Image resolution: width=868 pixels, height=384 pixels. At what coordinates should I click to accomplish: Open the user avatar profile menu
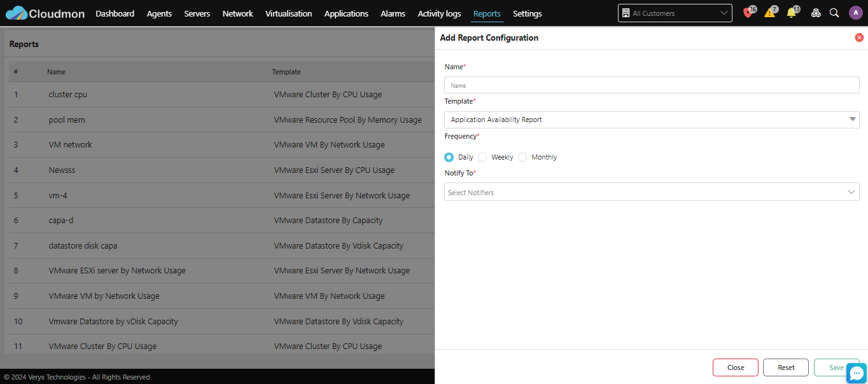coord(855,13)
